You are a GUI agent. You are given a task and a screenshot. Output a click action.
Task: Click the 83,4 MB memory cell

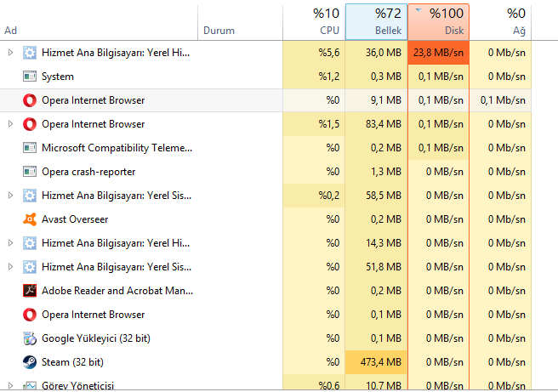tap(376, 124)
